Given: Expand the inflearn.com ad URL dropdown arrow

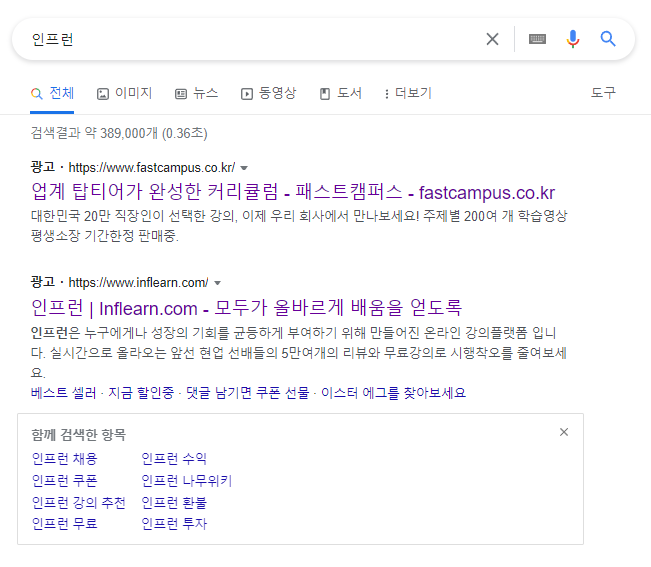Looking at the screenshot, I should click(x=218, y=283).
